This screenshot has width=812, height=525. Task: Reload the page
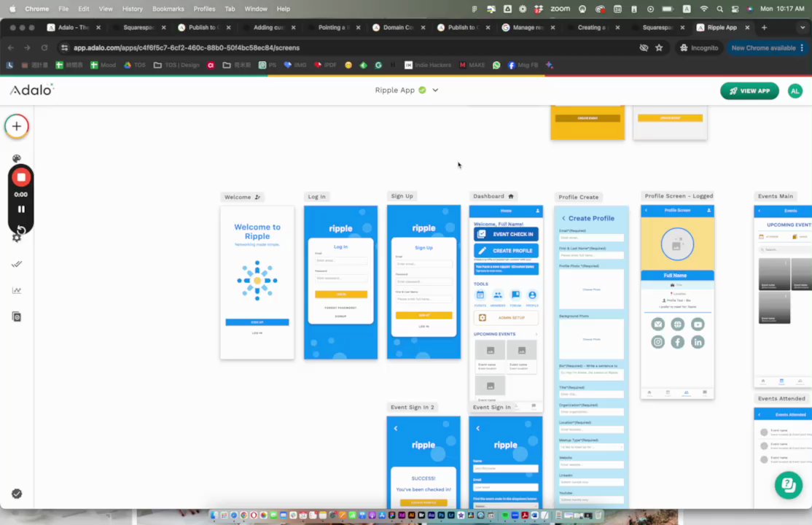(x=44, y=47)
